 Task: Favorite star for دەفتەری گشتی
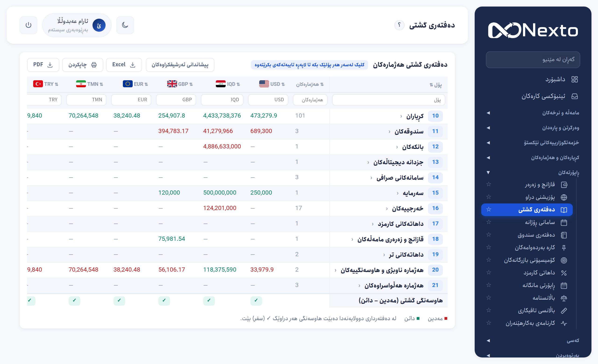(x=488, y=209)
